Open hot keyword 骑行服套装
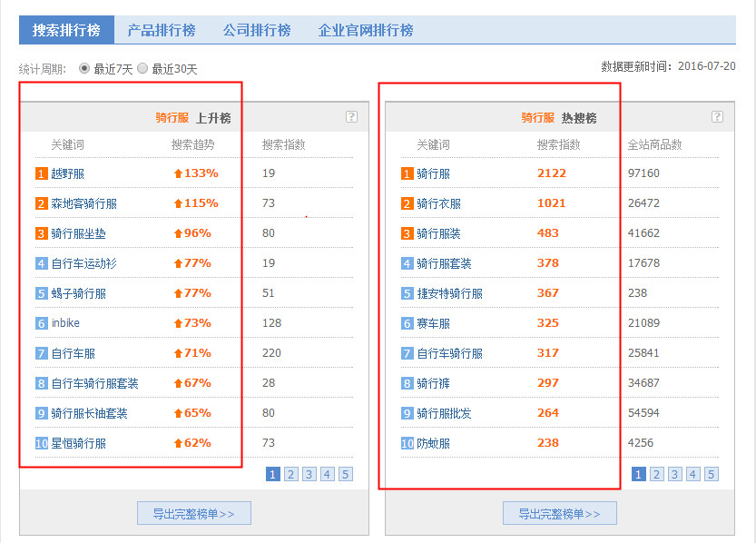Screen dimensions: 756x543 (x=444, y=263)
